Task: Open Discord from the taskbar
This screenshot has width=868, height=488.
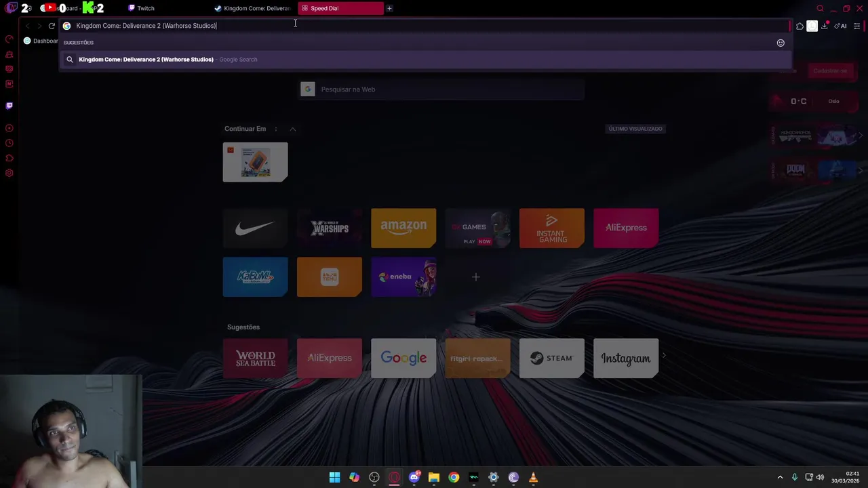Action: pos(414,477)
